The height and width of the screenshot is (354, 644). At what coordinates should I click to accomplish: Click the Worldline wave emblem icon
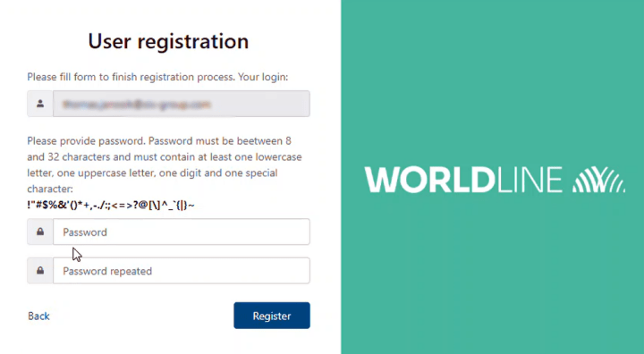pyautogui.click(x=598, y=180)
